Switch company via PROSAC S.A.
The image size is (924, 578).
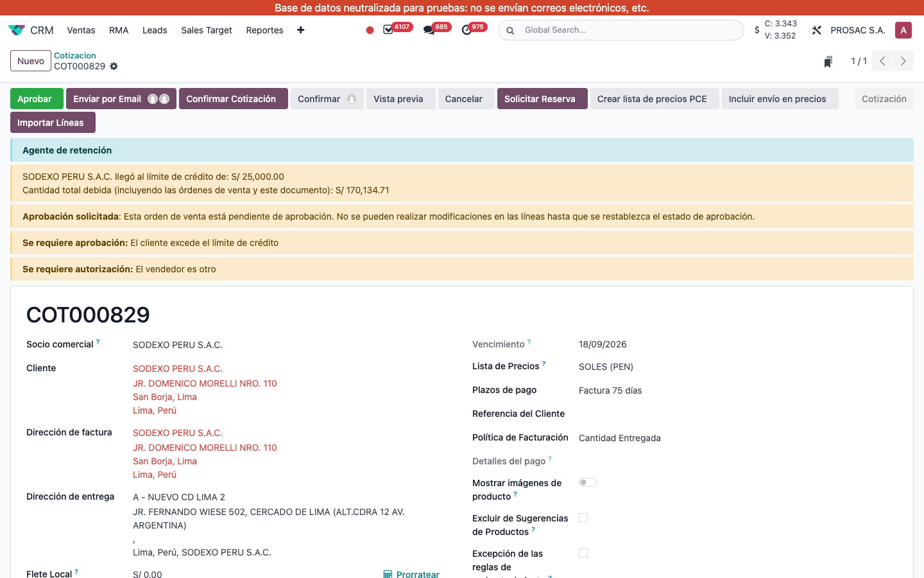[x=858, y=30]
